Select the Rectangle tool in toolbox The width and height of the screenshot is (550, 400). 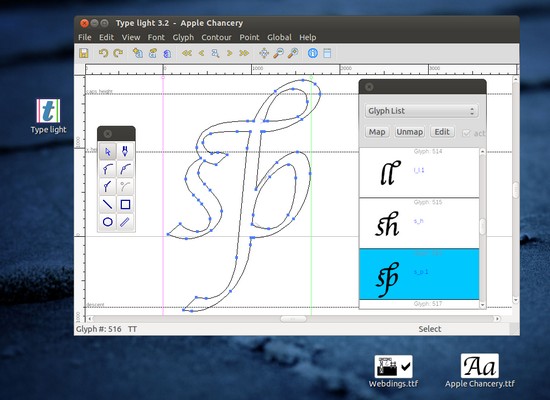pos(125,204)
